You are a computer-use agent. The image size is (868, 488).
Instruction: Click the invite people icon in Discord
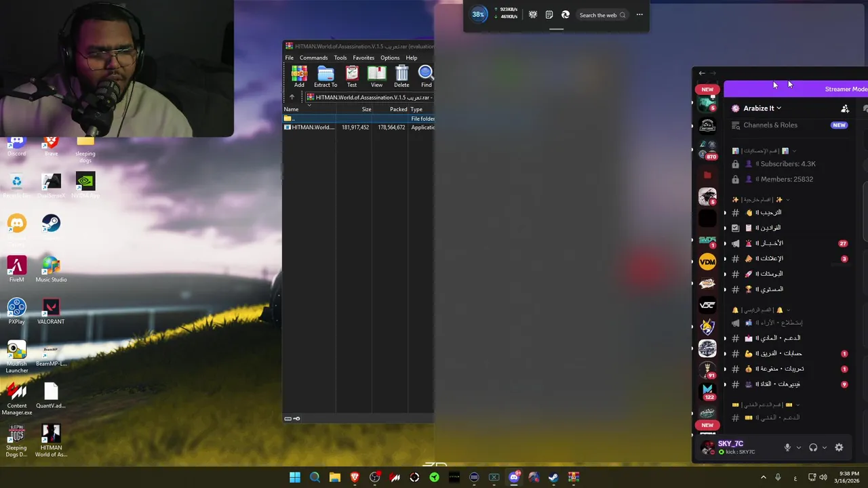coord(845,108)
